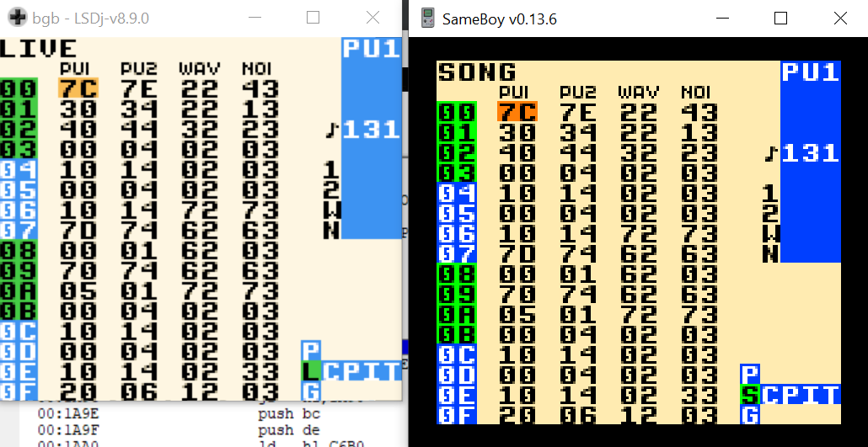The image size is (868, 447).
Task: Select P in SameBoy screen map
Action: click(750, 375)
